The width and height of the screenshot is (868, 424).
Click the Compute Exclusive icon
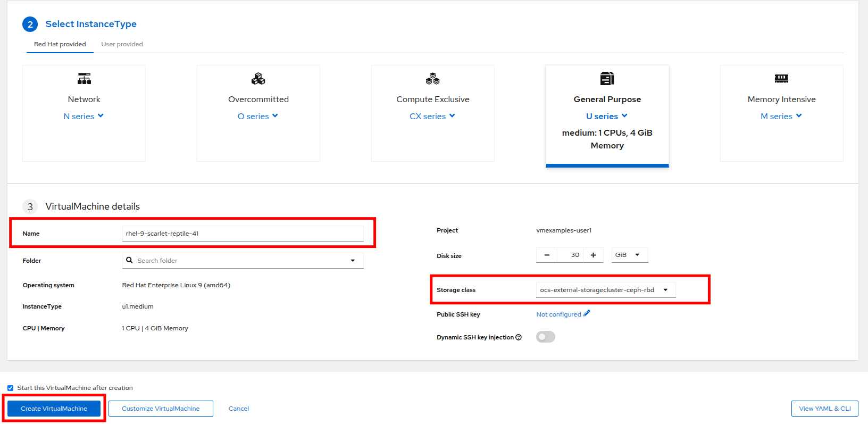tap(432, 79)
